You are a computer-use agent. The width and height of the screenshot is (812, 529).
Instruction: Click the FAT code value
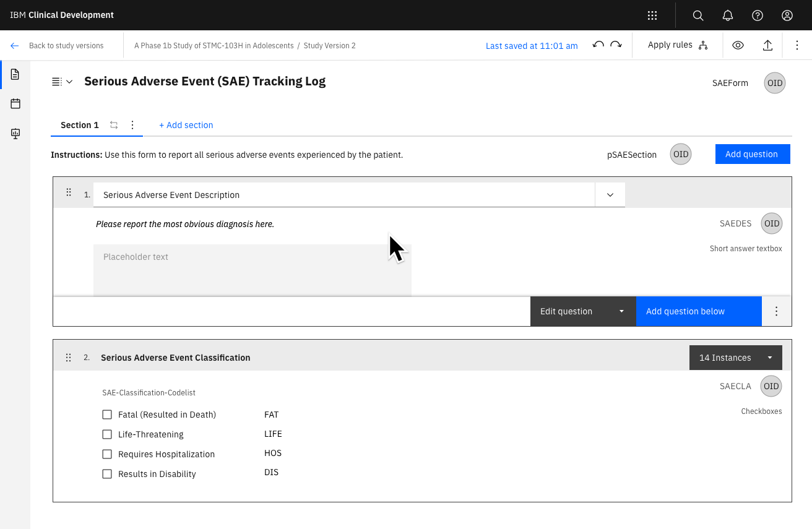point(271,415)
